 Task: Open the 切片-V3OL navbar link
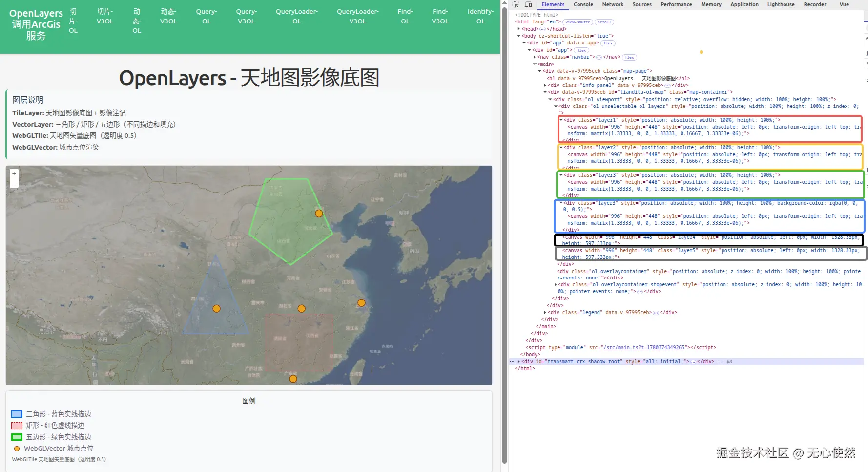(x=105, y=16)
